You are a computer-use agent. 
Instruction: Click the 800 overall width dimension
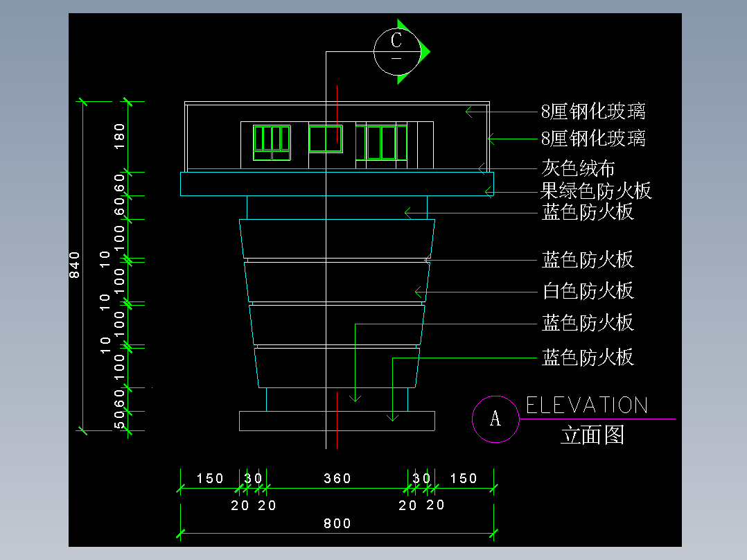(337, 524)
